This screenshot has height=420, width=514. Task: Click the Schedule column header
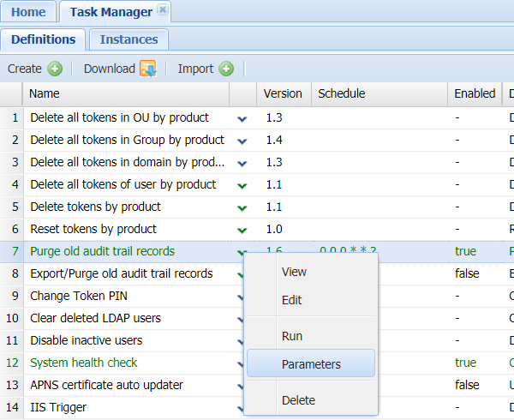[x=342, y=93]
